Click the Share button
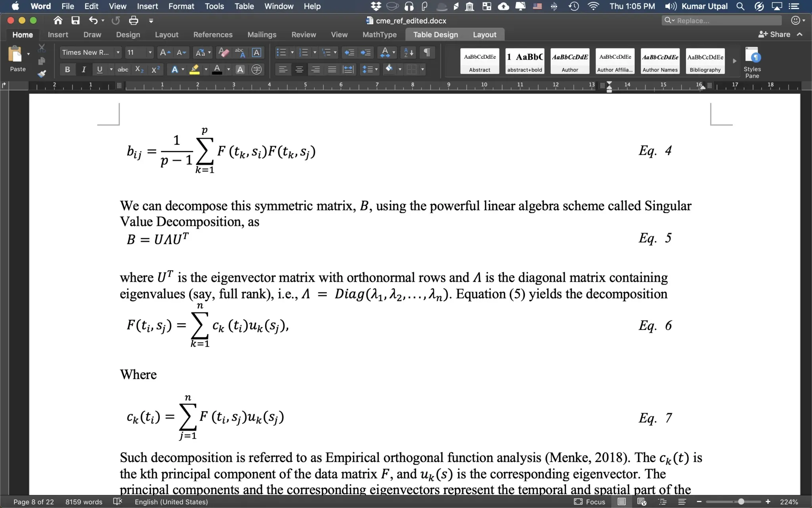 click(x=774, y=35)
